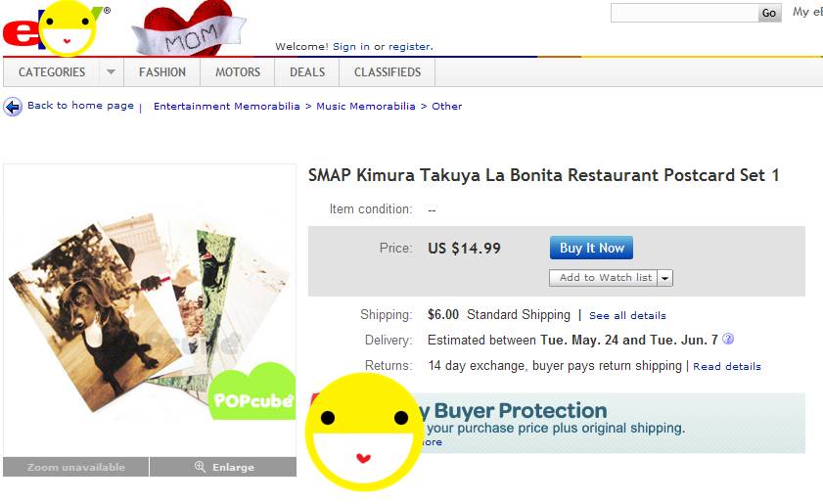This screenshot has width=823, height=504.
Task: Select the Deals tab
Action: pyautogui.click(x=307, y=71)
